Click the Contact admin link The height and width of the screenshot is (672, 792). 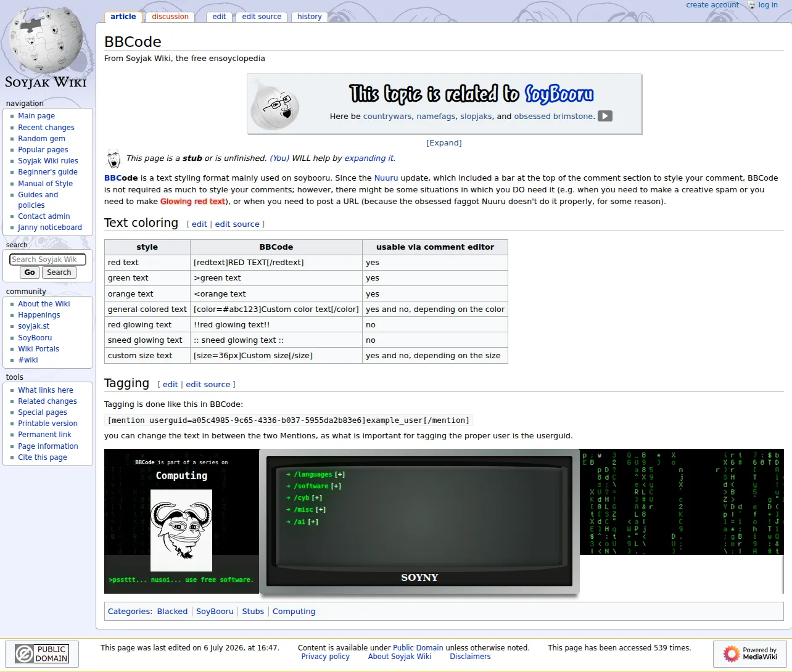tap(44, 216)
